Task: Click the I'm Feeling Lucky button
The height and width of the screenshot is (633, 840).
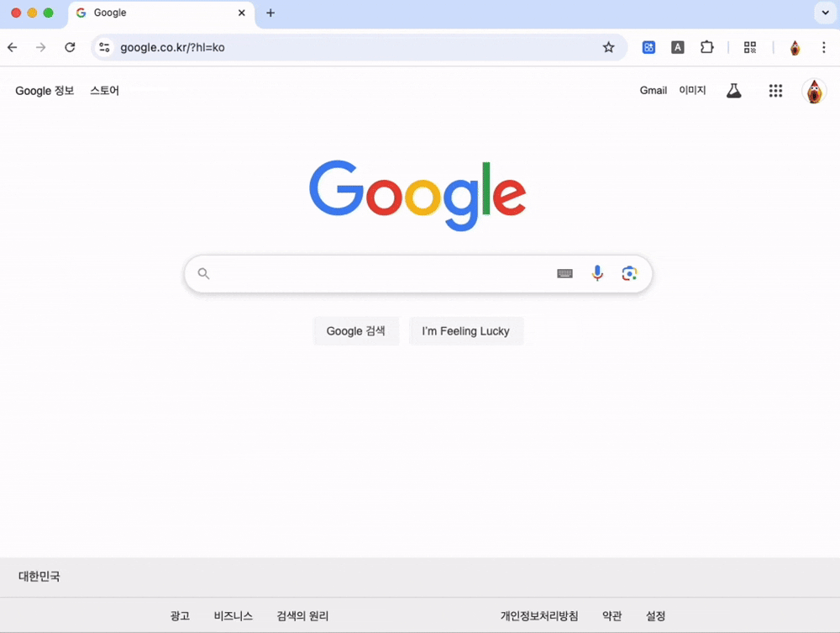Action: (x=465, y=330)
